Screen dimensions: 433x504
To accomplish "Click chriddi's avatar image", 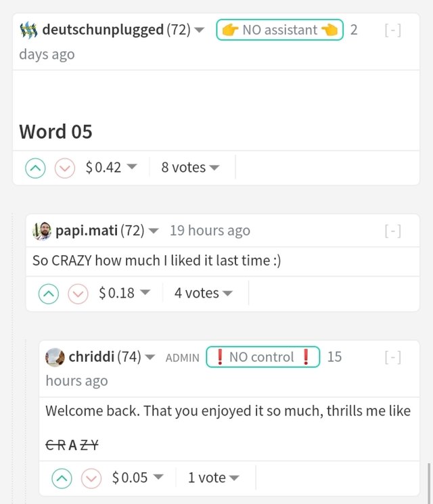I will pyautogui.click(x=55, y=357).
